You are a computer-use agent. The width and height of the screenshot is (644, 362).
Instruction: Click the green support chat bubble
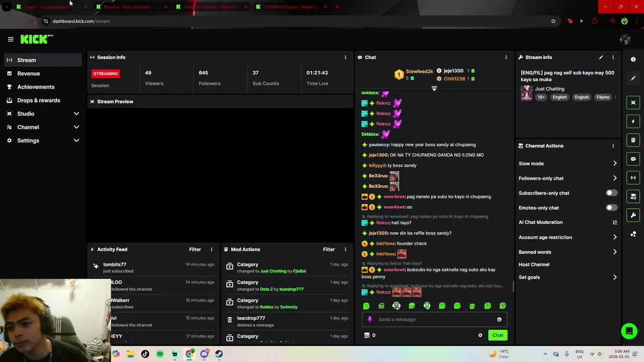click(629, 331)
